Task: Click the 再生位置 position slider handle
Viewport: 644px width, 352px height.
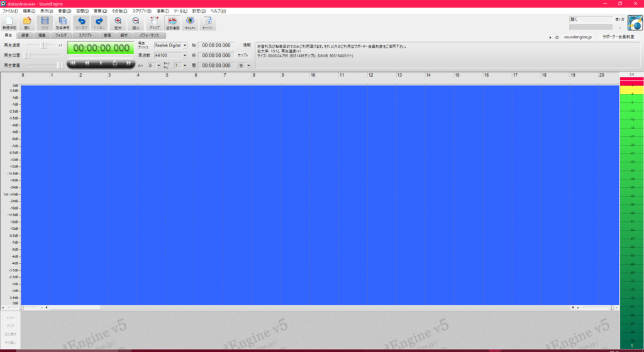Action: point(28,55)
